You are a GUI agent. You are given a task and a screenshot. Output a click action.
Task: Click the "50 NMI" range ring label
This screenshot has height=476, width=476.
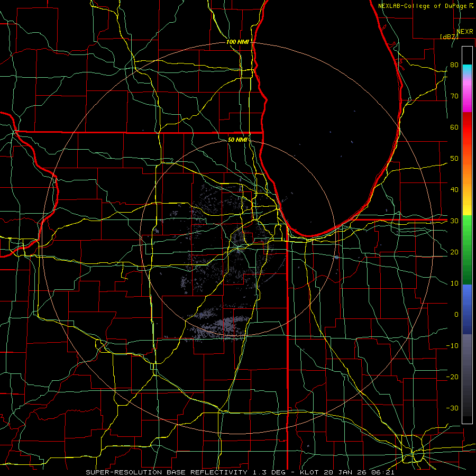pyautogui.click(x=237, y=140)
